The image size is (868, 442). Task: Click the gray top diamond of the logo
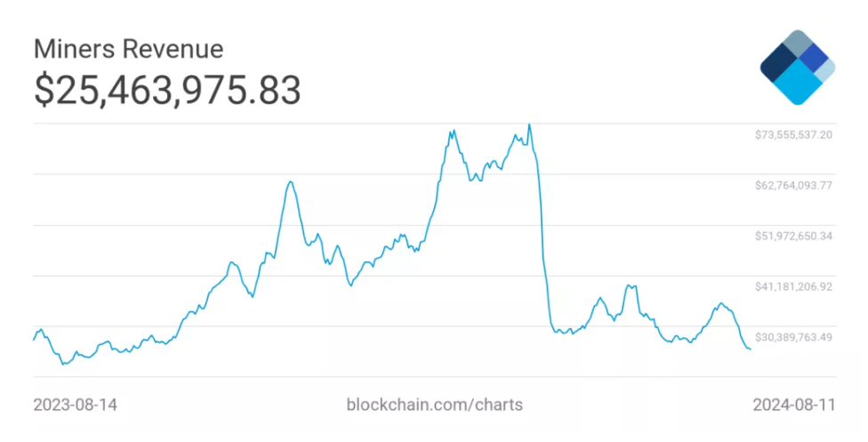coord(798,44)
